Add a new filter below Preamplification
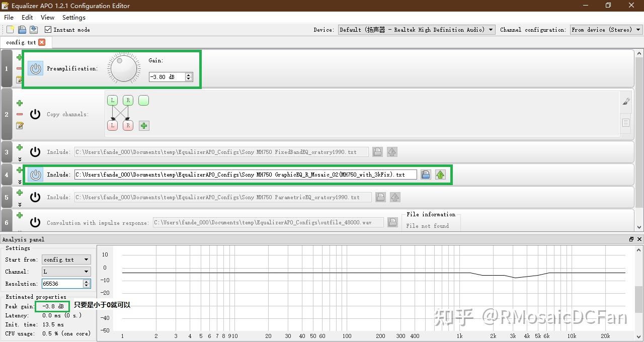 19,57
